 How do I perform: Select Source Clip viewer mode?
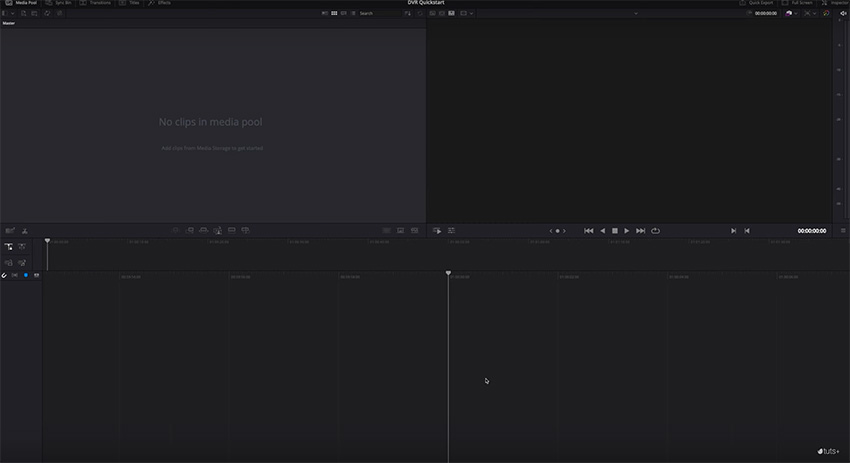point(433,13)
